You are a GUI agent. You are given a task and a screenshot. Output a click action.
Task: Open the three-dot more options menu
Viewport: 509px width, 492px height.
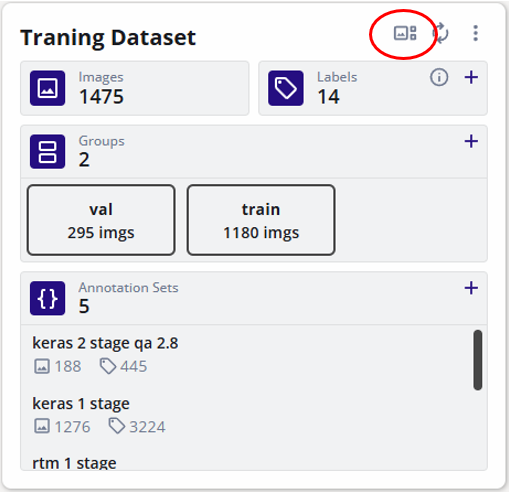click(x=476, y=33)
